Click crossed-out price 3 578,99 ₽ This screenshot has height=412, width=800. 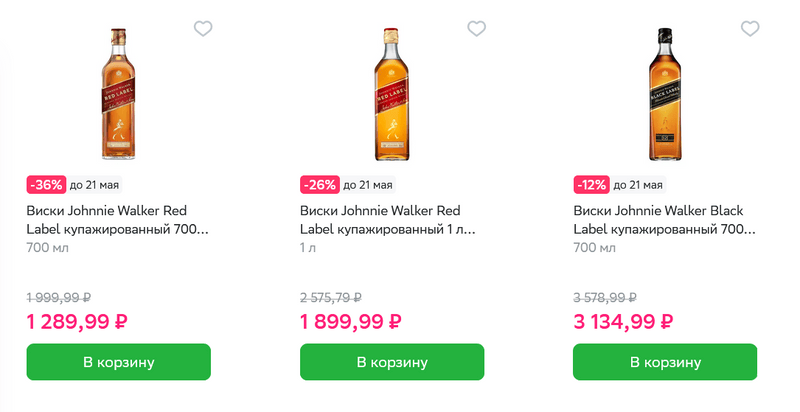tap(606, 297)
